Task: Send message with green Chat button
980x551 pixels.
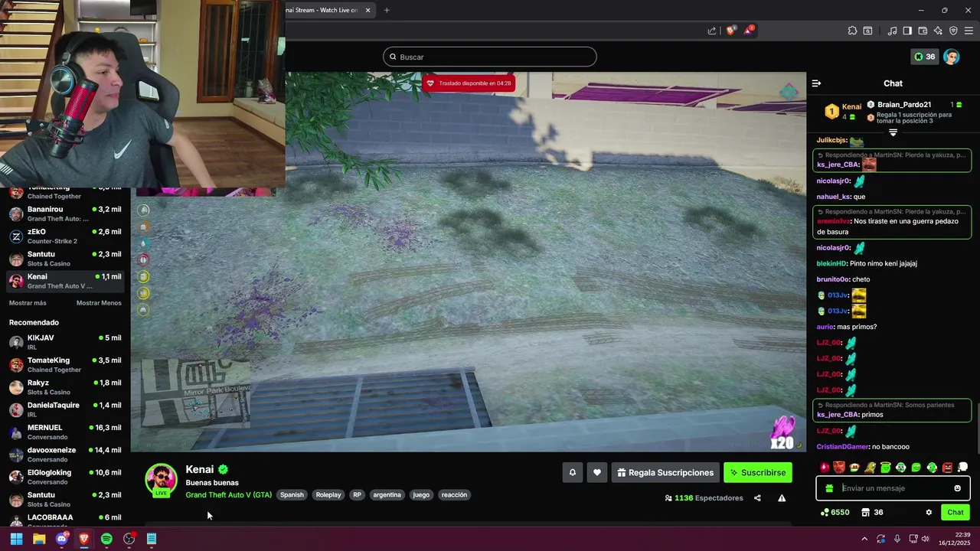Action: [955, 513]
